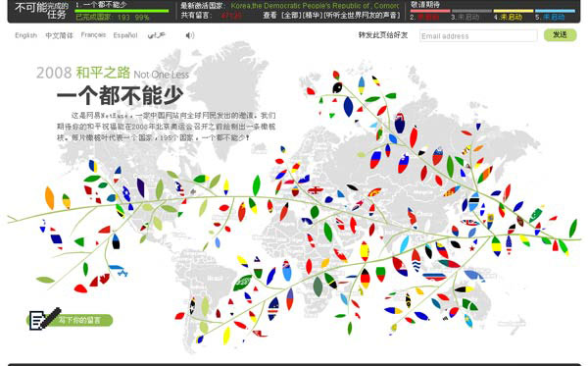Screen dimensions: 588x366
Task: Select the yellow mission 4 tab
Action: coord(514,15)
